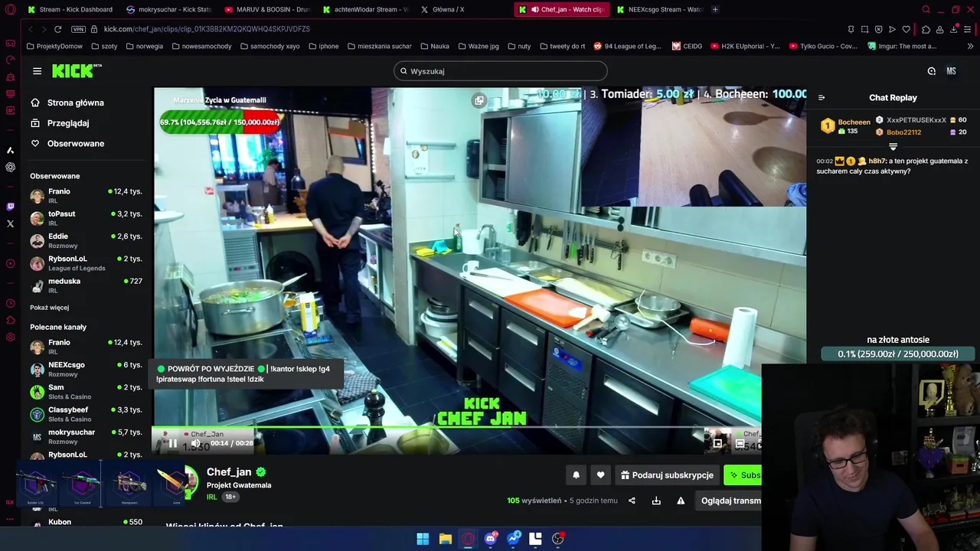Open followed channel meduska

point(86,285)
